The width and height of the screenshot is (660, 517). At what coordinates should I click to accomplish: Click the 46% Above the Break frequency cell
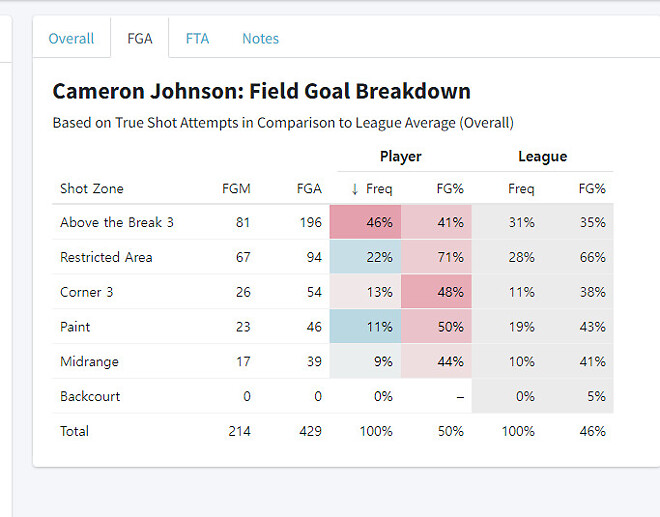click(x=378, y=222)
